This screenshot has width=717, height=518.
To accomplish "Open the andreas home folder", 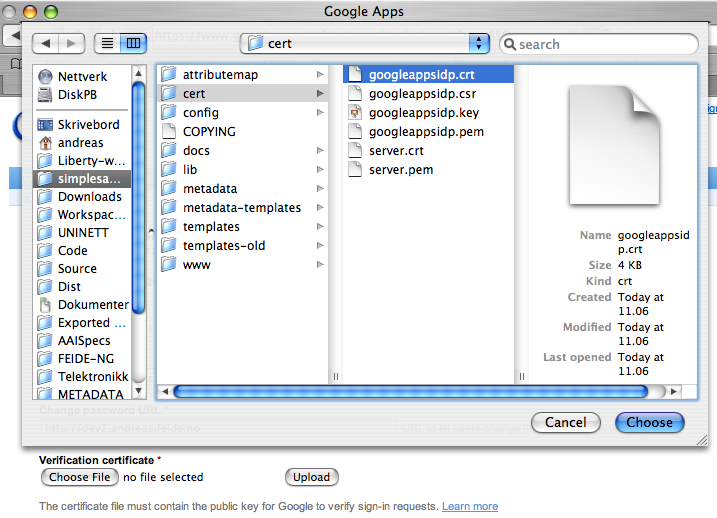I will (x=80, y=143).
